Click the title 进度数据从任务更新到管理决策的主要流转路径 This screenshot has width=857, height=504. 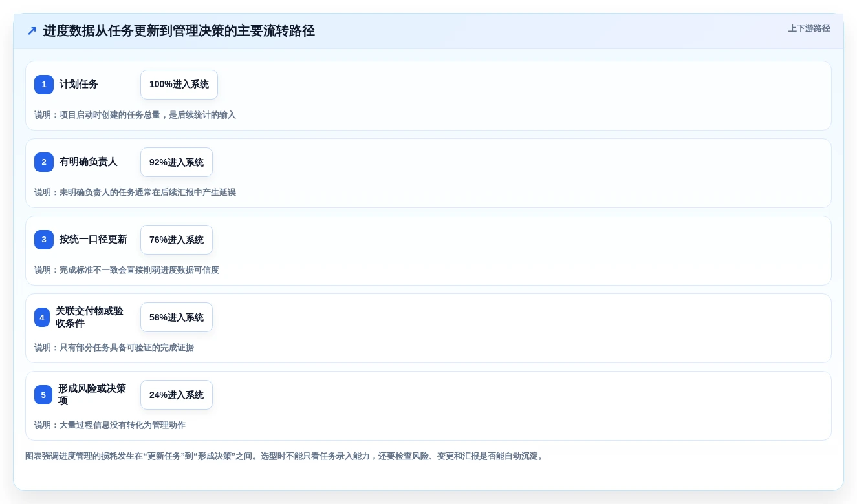179,31
